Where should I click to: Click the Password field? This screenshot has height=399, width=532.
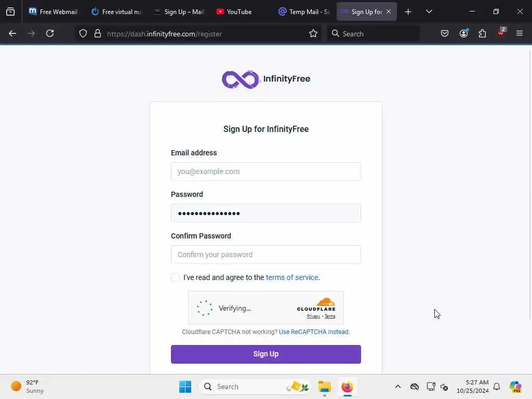click(x=265, y=213)
